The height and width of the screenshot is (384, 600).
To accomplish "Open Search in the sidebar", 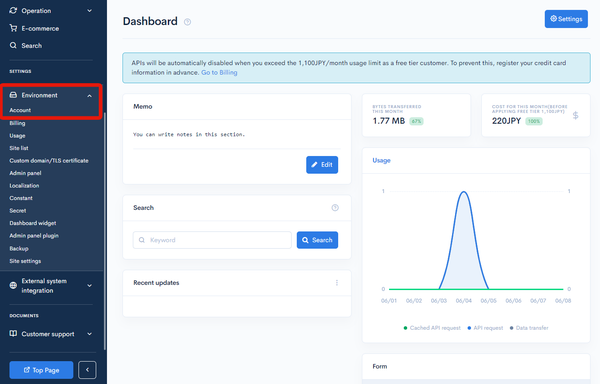I will pyautogui.click(x=31, y=46).
